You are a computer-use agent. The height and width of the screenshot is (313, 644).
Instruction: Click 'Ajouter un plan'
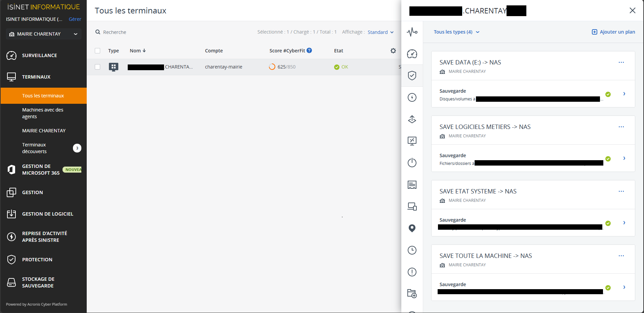[x=613, y=32]
